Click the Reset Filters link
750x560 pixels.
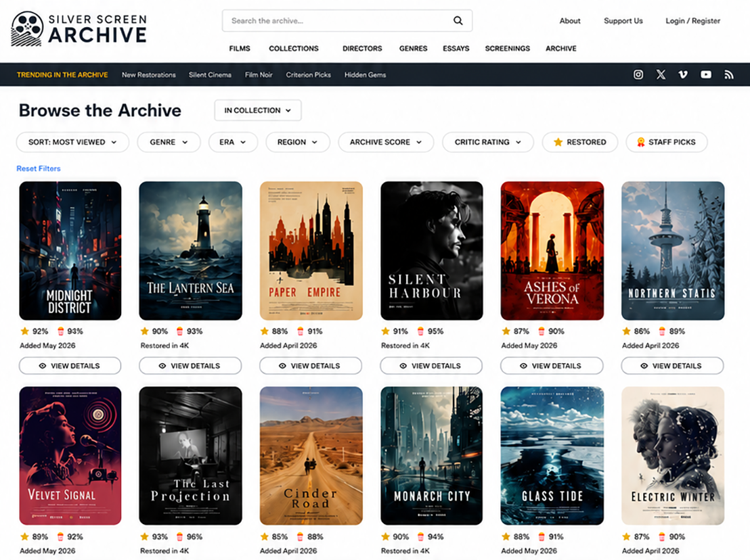[39, 168]
